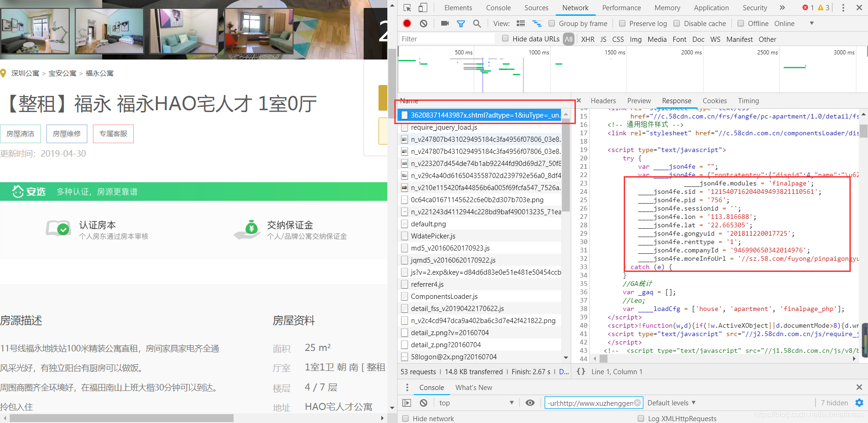Stop recording network log
This screenshot has height=423, width=868.
click(x=407, y=23)
